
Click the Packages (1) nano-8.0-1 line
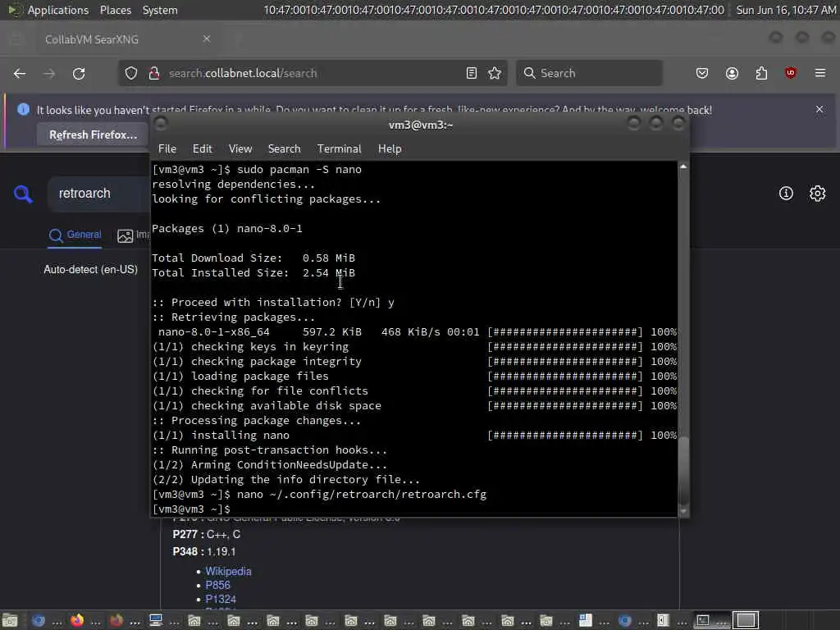(x=227, y=228)
